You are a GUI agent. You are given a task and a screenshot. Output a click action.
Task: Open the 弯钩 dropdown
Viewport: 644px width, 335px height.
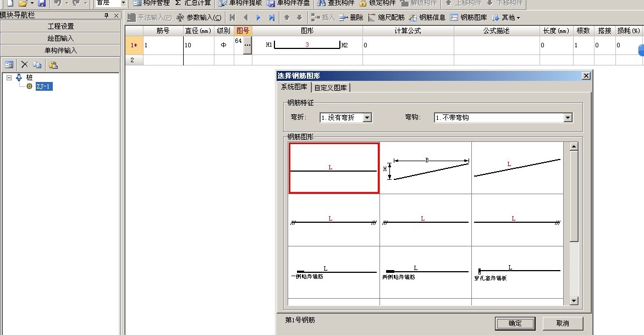(568, 118)
